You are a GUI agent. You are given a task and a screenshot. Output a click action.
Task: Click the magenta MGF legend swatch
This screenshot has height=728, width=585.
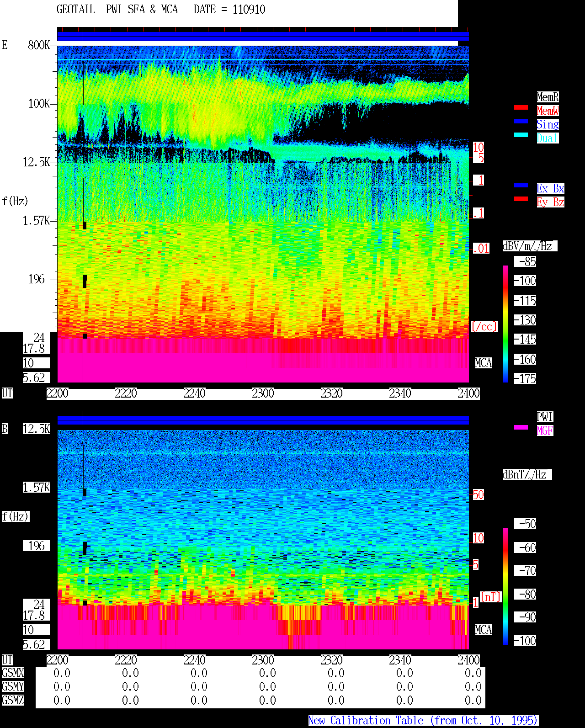pyautogui.click(x=521, y=427)
